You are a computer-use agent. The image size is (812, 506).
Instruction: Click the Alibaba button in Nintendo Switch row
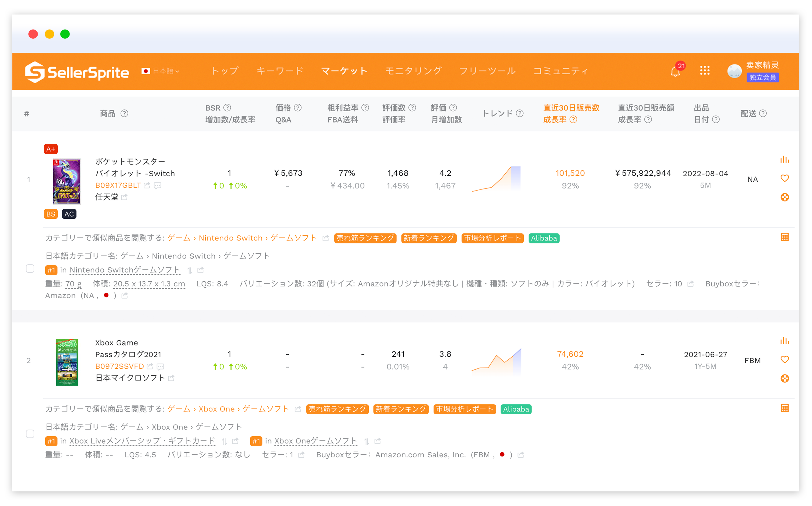pos(544,238)
